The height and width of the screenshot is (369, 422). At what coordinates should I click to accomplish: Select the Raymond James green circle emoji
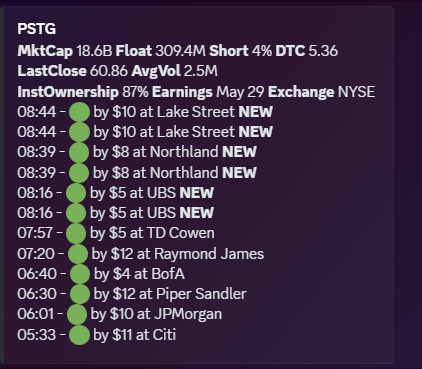tap(78, 254)
